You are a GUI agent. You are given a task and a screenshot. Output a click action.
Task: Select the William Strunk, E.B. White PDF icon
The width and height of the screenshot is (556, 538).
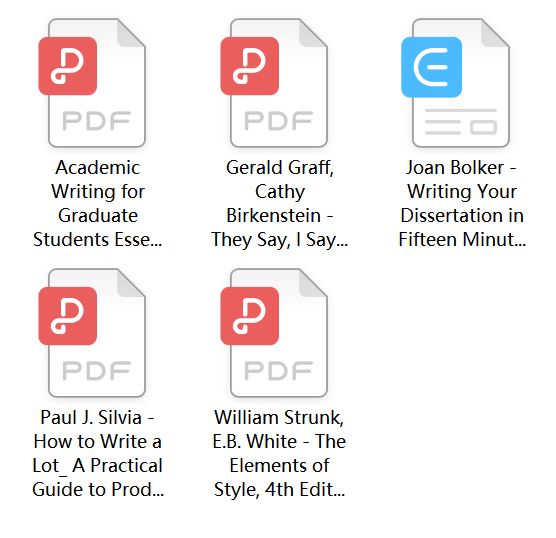274,333
